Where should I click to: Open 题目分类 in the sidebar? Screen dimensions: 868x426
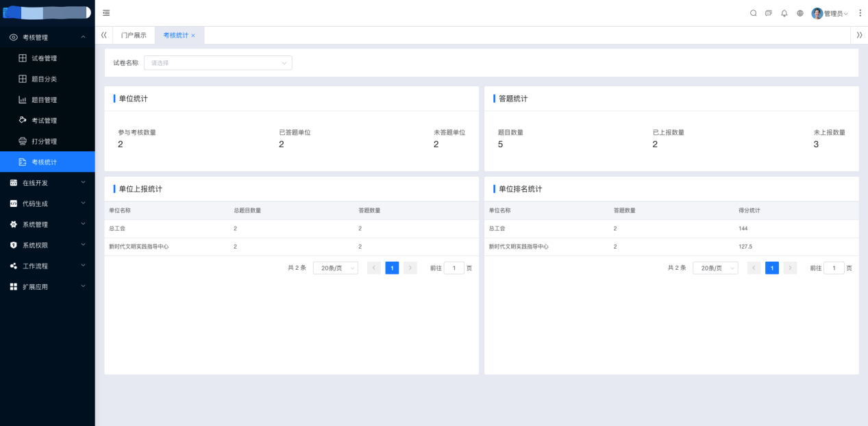point(47,79)
